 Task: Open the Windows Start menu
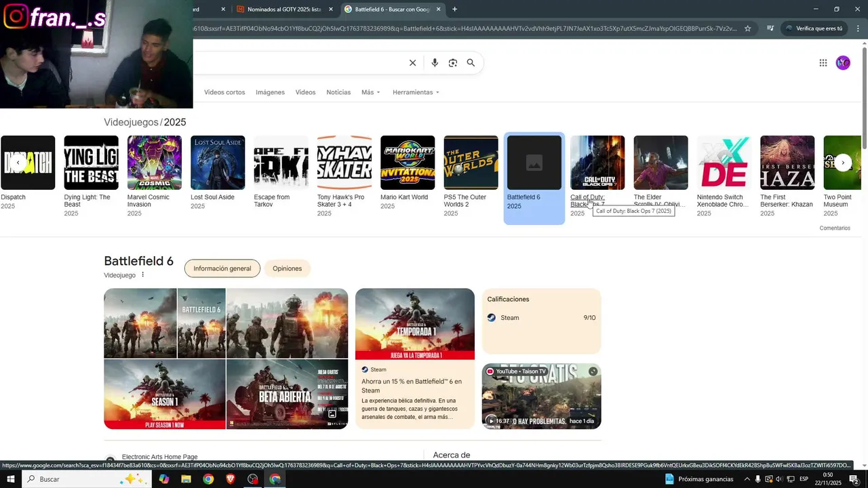11,479
